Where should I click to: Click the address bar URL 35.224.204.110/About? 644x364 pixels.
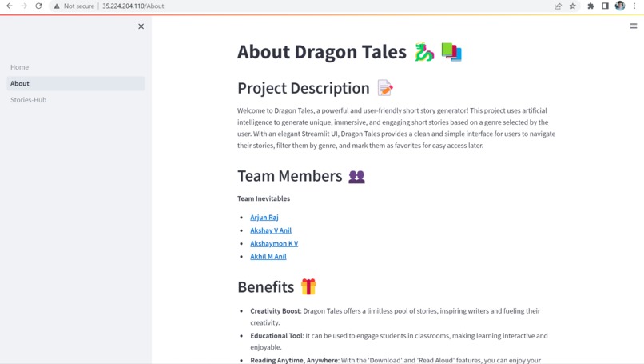pos(133,6)
